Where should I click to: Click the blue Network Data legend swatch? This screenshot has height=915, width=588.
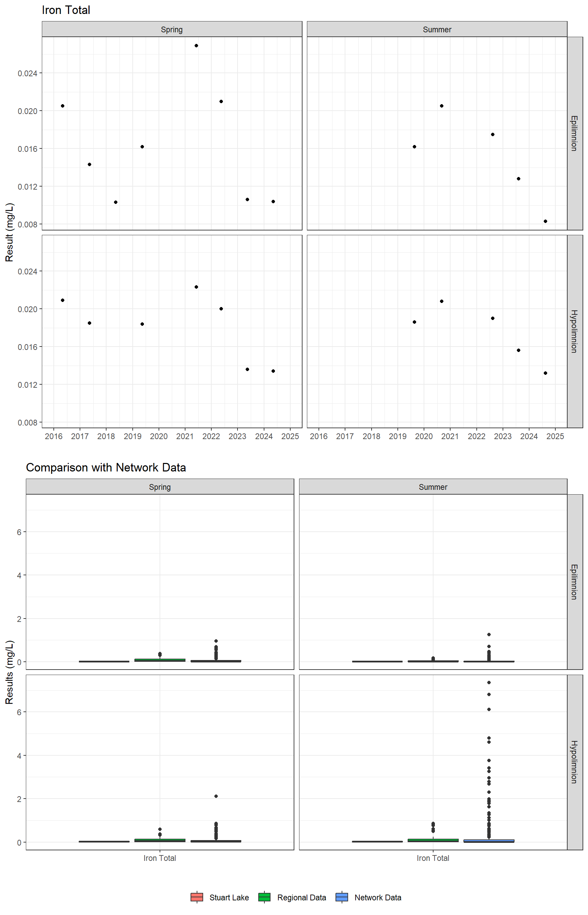click(342, 897)
